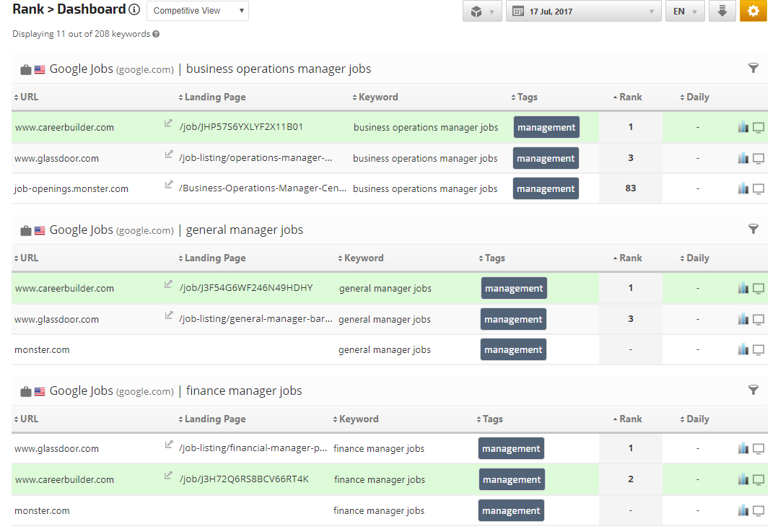Click management tag in glassdoor general manager row
The width and height of the screenshot is (778, 532).
pos(513,319)
